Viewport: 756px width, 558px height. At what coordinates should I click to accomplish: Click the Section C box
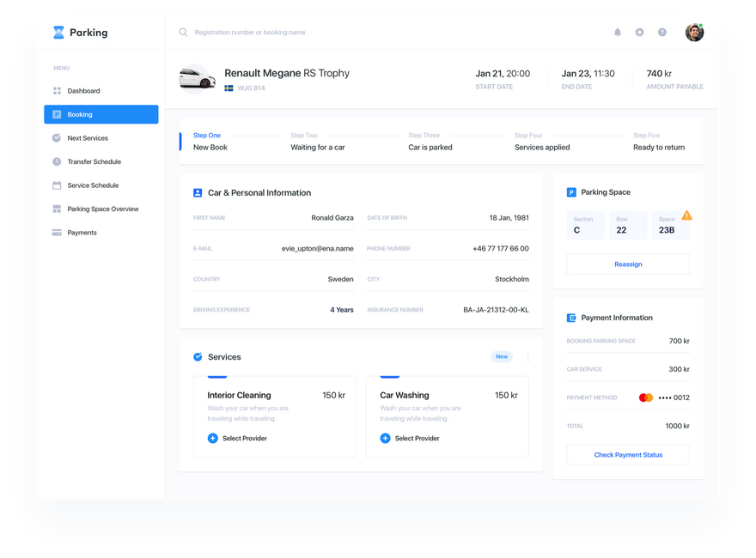585,225
